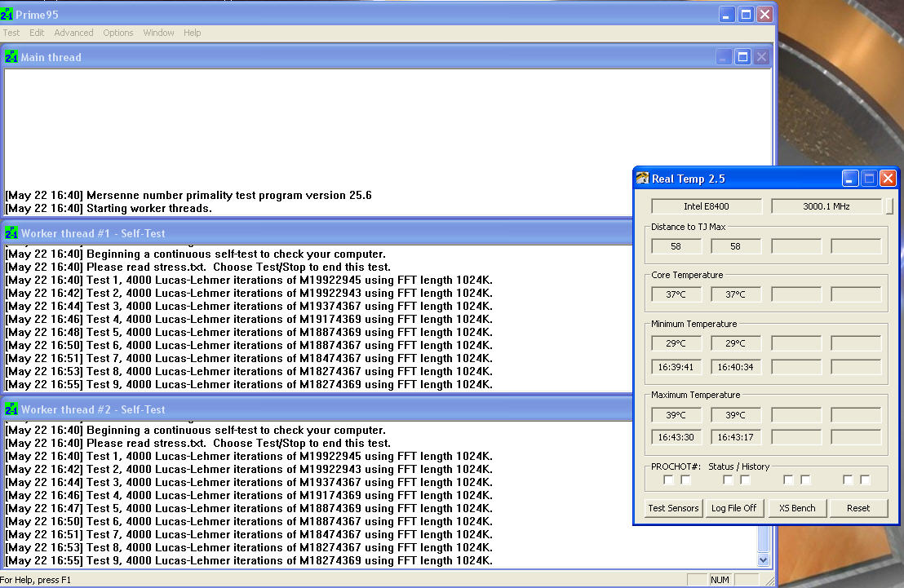Click Test 9 line in Worker thread #2

pos(249,560)
